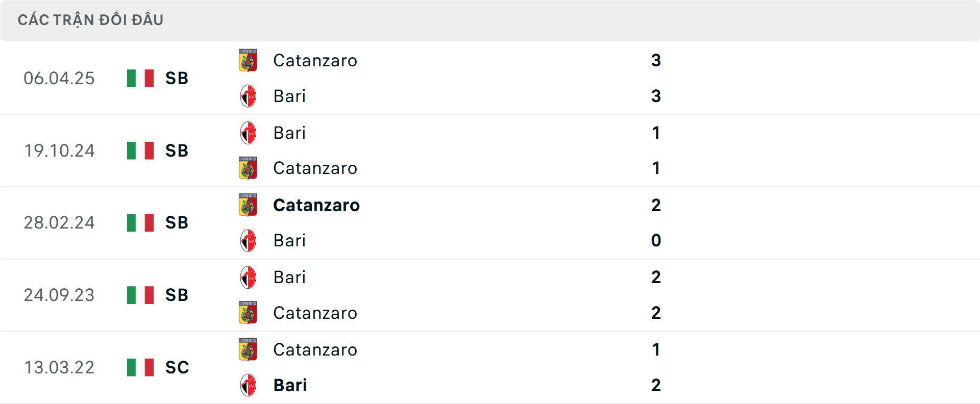
Task: Open the 24.09.23 match date
Action: coord(59,295)
